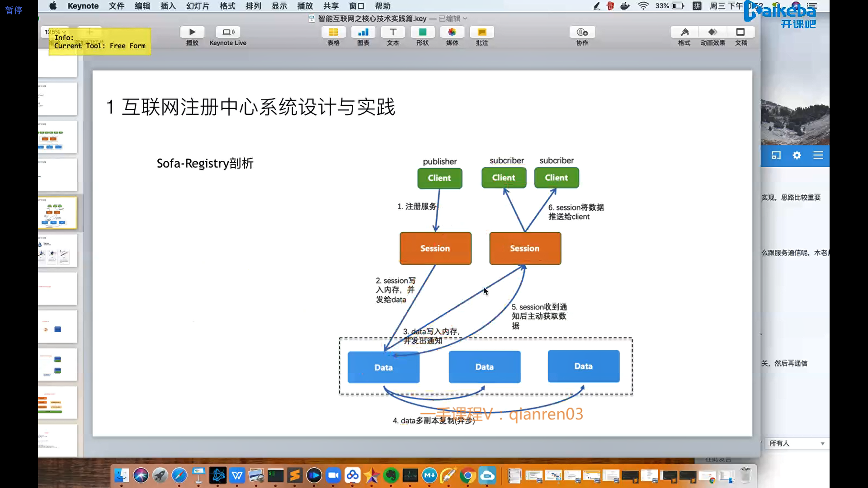Image resolution: width=868 pixels, height=488 pixels.
Task: Toggle the Document (文稿) inspector panel
Action: (741, 32)
